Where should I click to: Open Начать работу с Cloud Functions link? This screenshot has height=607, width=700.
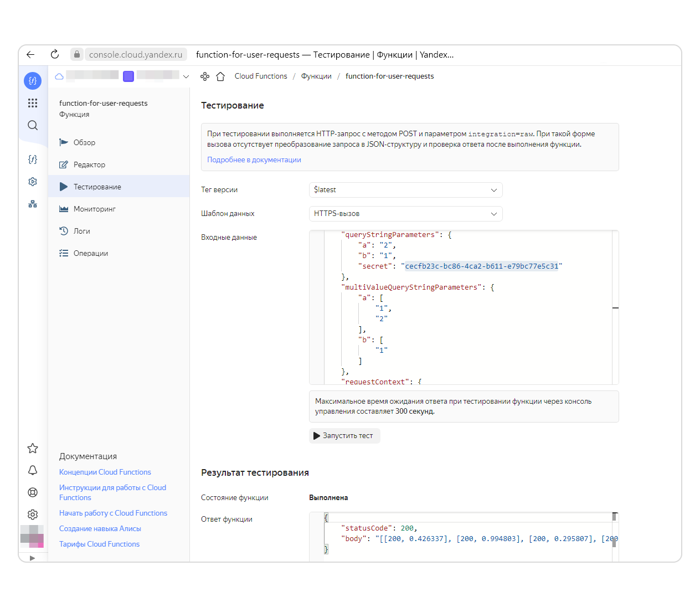click(113, 513)
